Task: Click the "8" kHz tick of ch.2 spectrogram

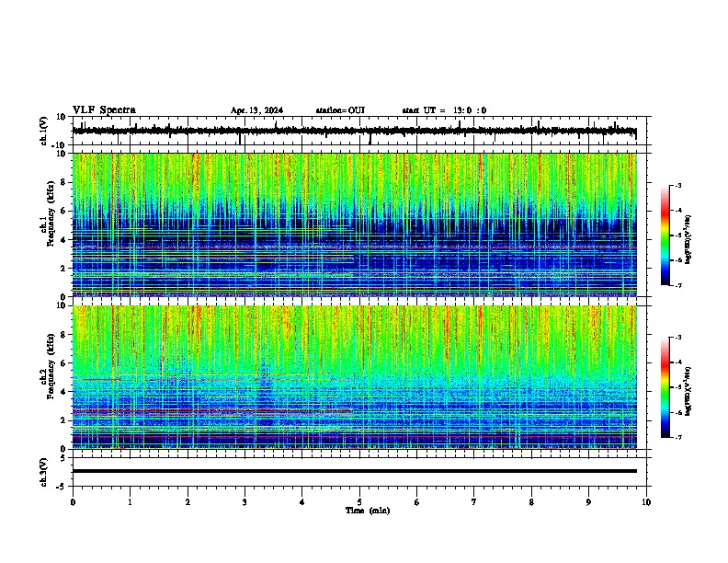Action: tap(63, 335)
